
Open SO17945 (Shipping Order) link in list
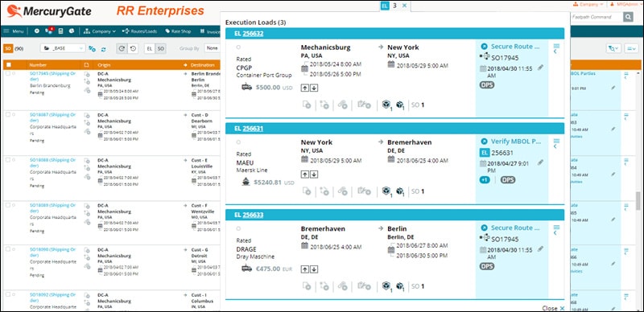(x=53, y=76)
